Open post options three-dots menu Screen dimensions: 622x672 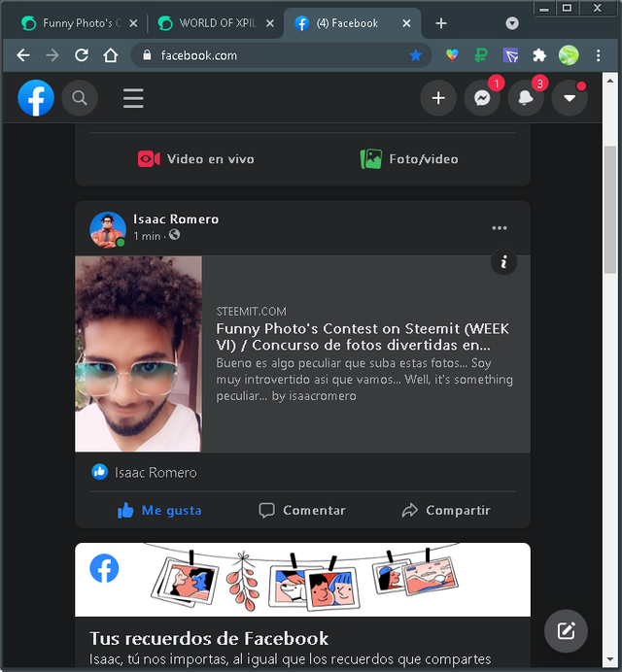(x=500, y=227)
